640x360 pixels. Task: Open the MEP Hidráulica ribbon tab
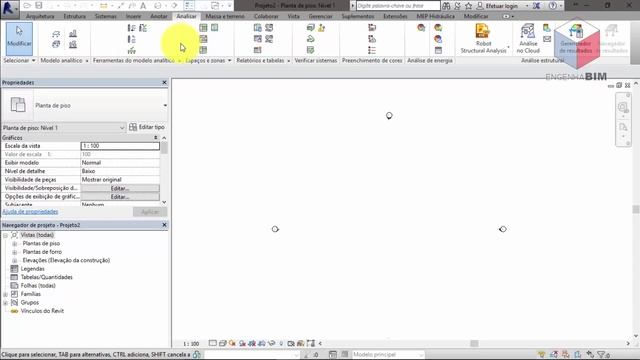click(x=436, y=16)
